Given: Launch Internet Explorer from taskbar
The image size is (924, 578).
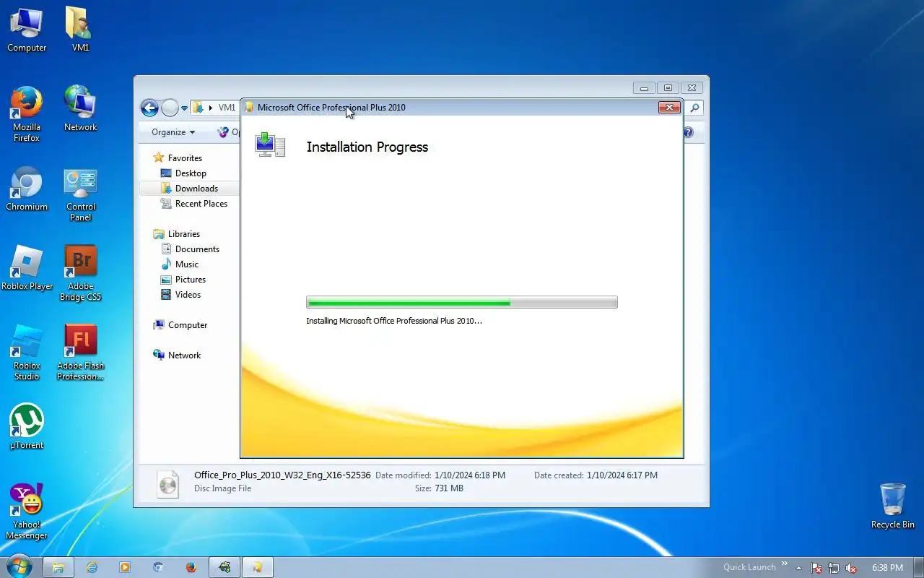Looking at the screenshot, I should click(92, 567).
